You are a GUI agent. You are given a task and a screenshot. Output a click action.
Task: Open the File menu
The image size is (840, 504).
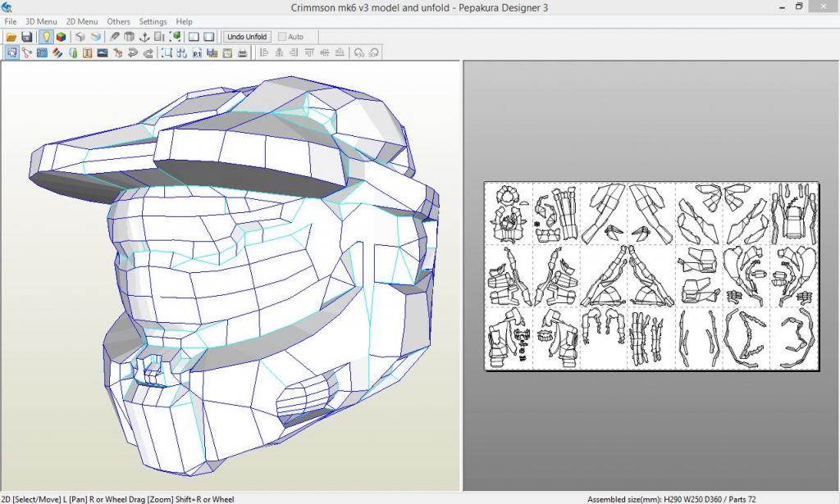11,21
